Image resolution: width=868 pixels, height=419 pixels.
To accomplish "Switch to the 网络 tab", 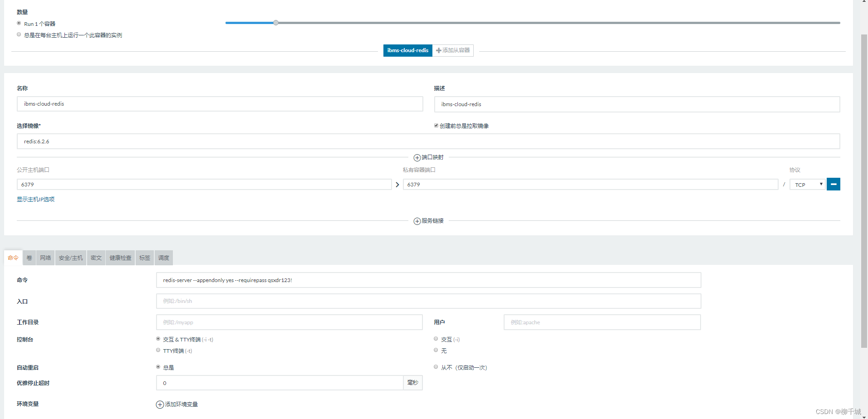I will pos(45,258).
